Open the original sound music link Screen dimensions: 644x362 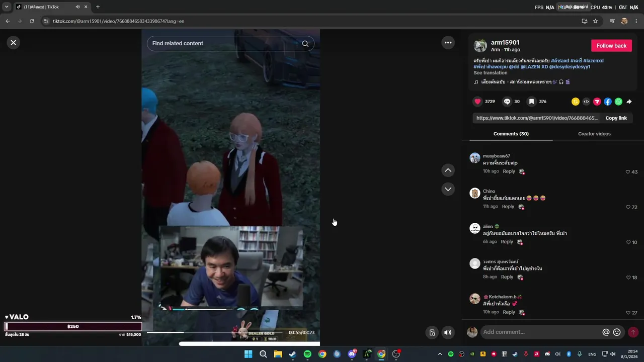point(522,82)
